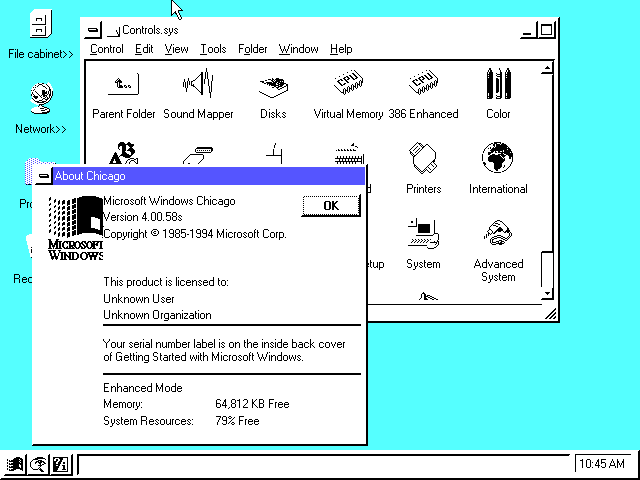The image size is (640, 480).
Task: Click the '79% Free' system resources value
Action: (237, 421)
